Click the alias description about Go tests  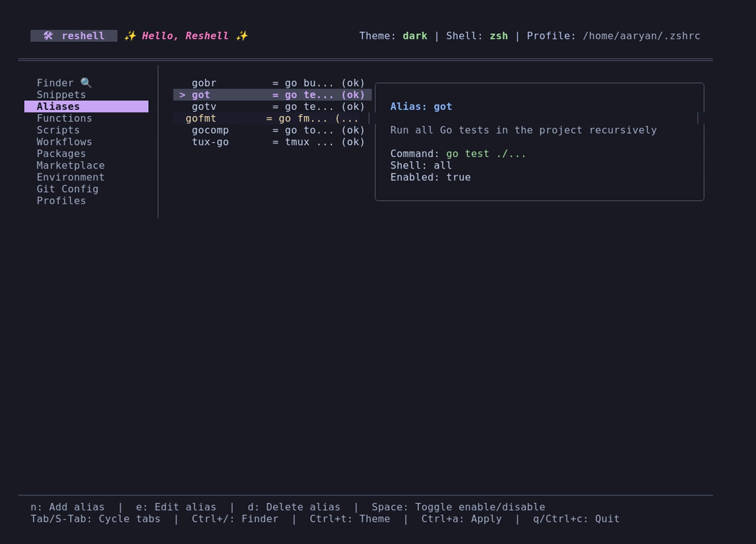523,130
